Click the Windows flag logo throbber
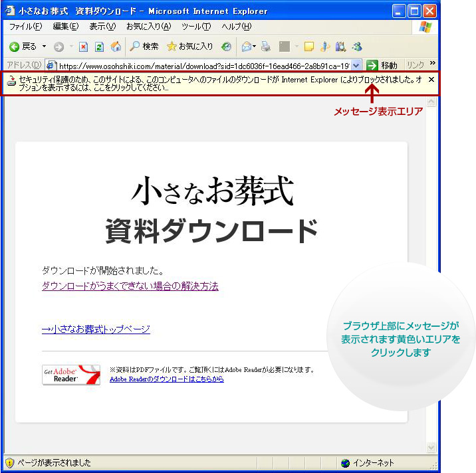 [425, 27]
